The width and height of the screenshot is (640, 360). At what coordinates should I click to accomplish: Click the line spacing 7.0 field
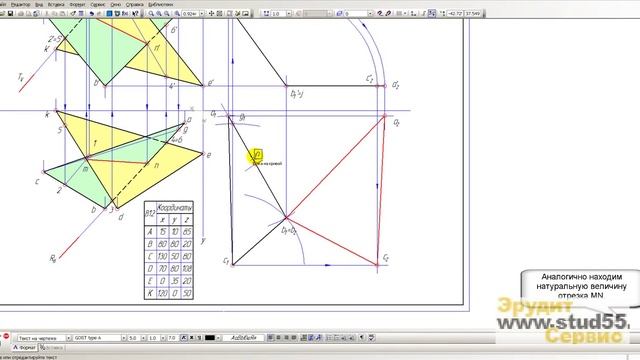172,338
